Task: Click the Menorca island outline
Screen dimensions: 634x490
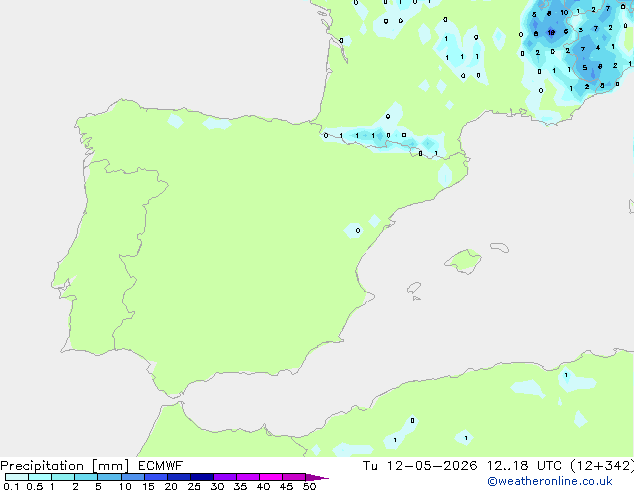Action: [500, 247]
